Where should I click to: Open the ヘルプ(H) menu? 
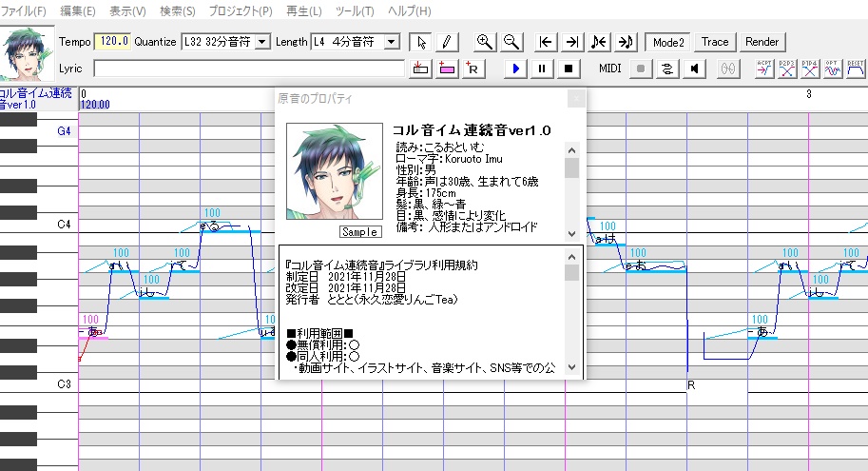click(x=409, y=11)
